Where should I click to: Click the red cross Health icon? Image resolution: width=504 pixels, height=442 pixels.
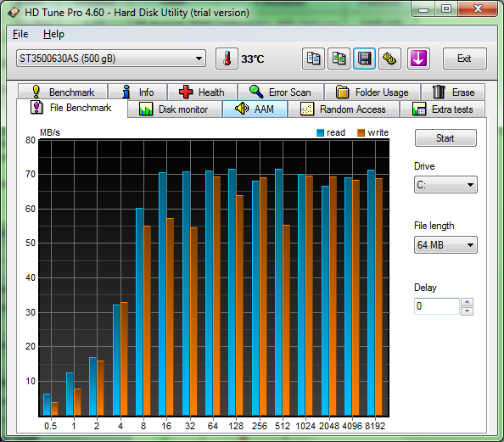186,92
